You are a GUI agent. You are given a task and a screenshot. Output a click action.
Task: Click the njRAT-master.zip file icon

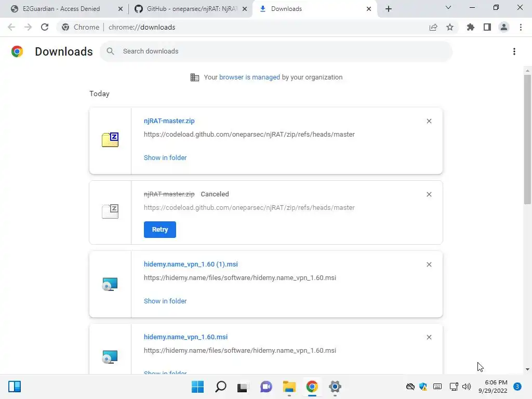point(110,139)
